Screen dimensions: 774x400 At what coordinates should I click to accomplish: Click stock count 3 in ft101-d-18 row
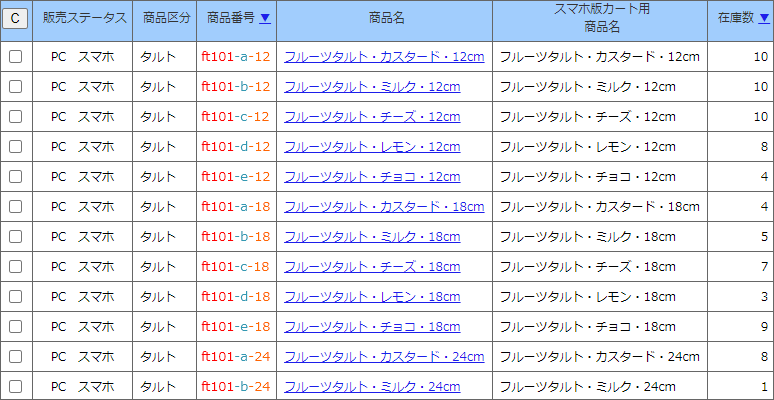click(764, 296)
